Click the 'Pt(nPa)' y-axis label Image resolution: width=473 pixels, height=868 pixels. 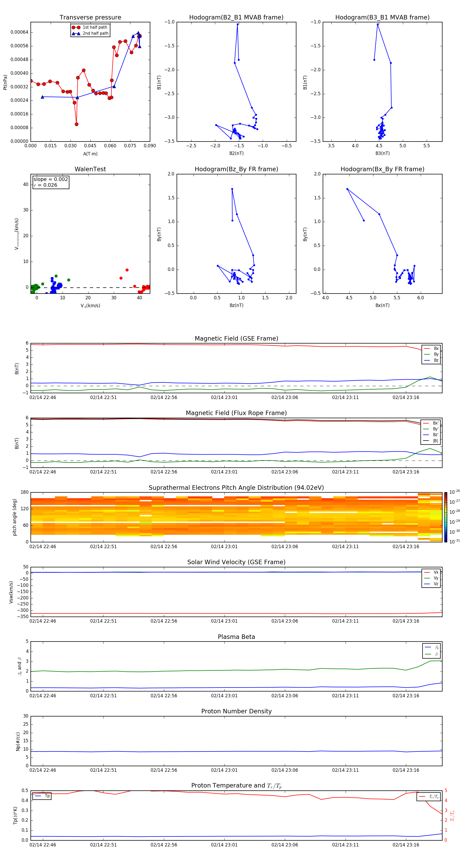5,82
